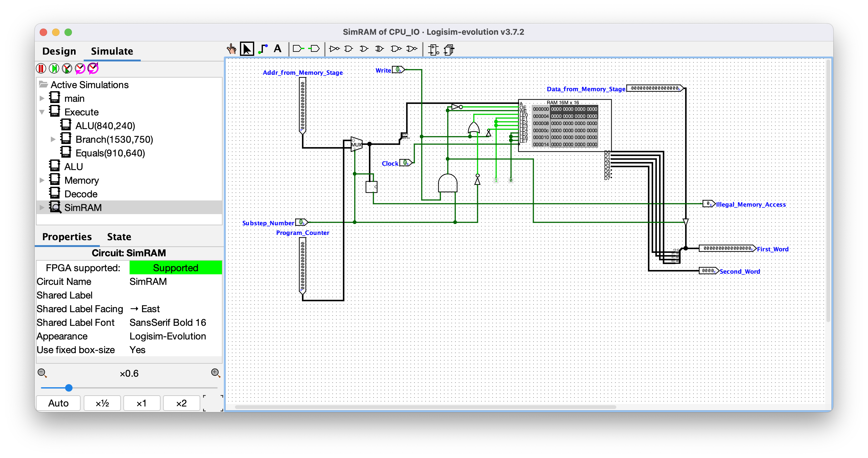Click the Auto zoom button
The image size is (868, 458).
tap(58, 403)
